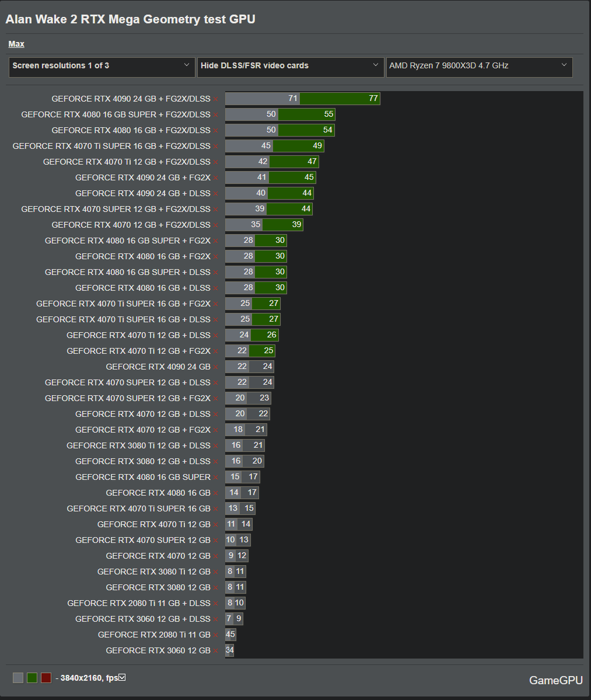This screenshot has height=700, width=591.
Task: Click red x beside RTX 4070 Ti 12 GB + FG2X/DLSS
Action: [216, 162]
